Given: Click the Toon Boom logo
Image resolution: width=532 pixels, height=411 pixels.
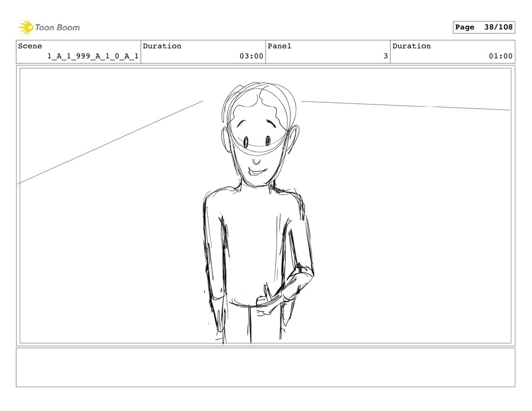Looking at the screenshot, I should pyautogui.click(x=49, y=27).
